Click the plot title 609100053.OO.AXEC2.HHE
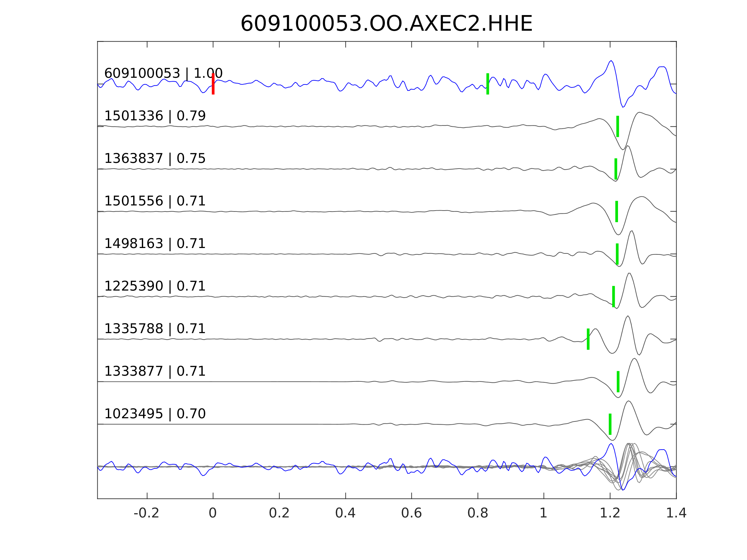Screen dimensions: 747x560 point(386,24)
